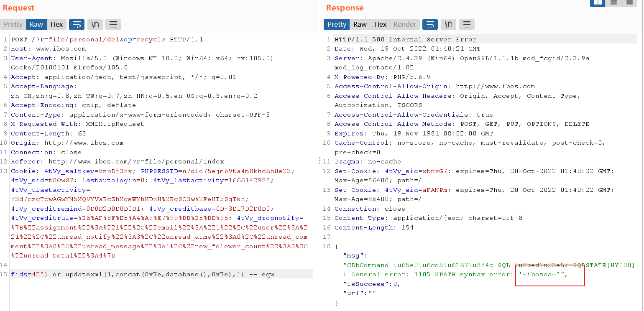
Task: Click Set-Cookie with 4tVy_sid=aFANPm
Action: [474, 194]
